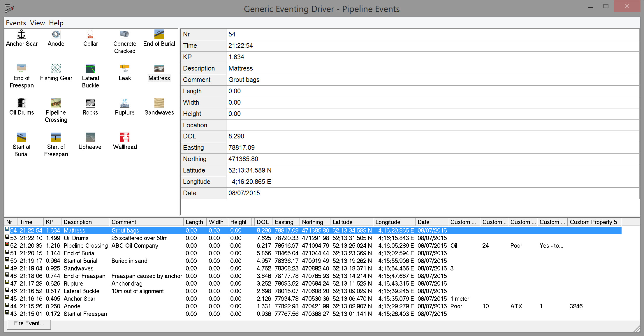Pick the Oil Drums event icon
This screenshot has width=644, height=336.
(22, 103)
